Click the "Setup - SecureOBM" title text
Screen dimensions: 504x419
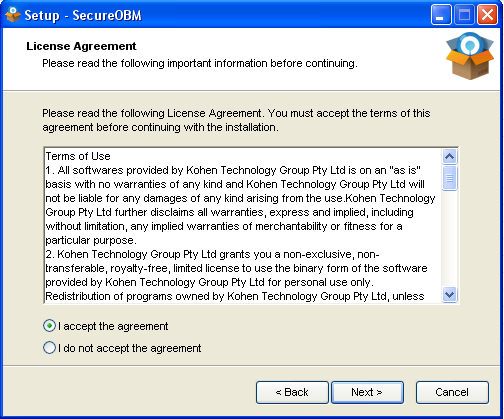pyautogui.click(x=83, y=15)
